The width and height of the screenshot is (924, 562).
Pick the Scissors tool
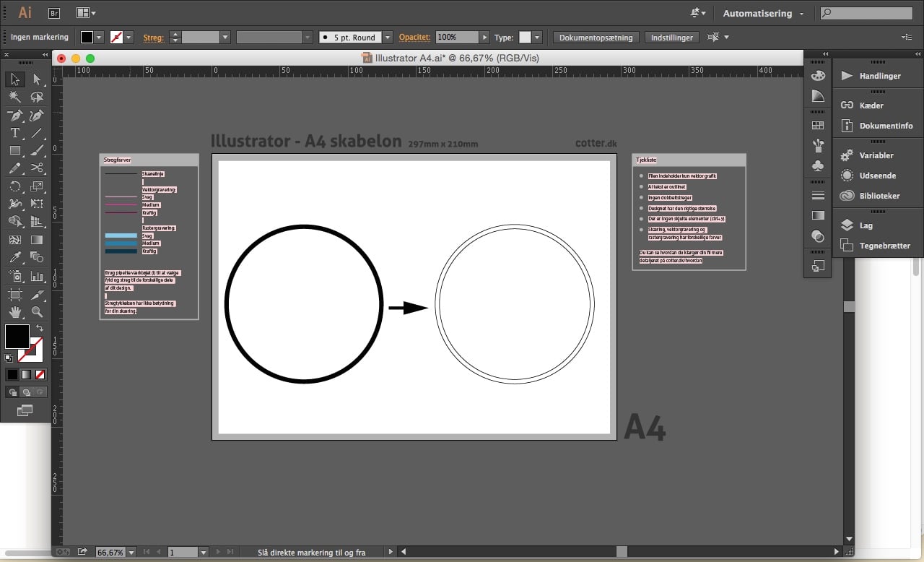pos(37,168)
